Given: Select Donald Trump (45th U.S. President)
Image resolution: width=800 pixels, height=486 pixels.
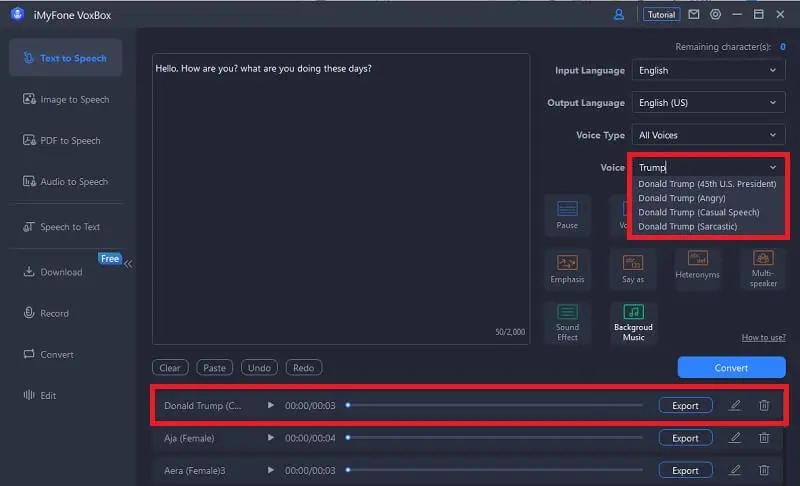Looking at the screenshot, I should point(707,184).
